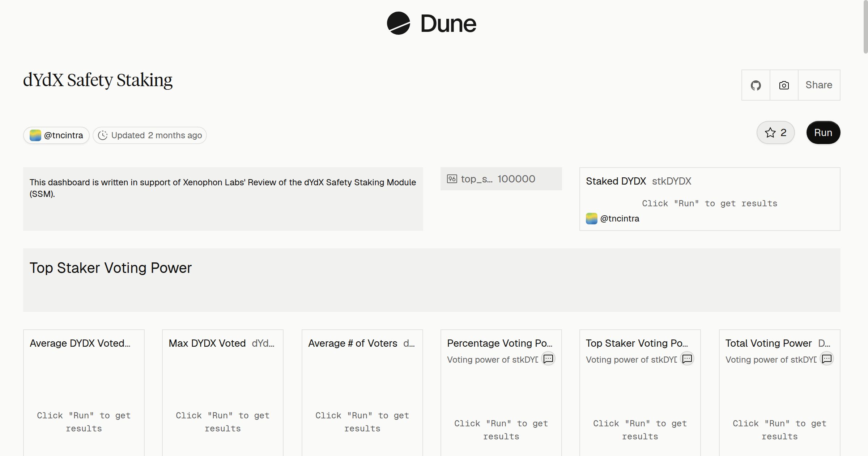Click the Top Staker Voting Power heading

(111, 268)
